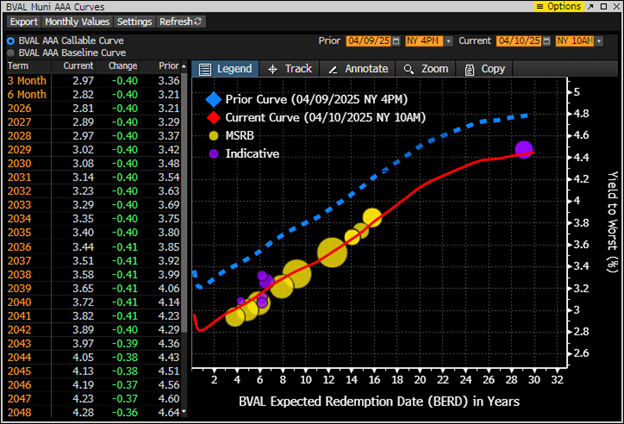Copy the chart
Viewport: 624px width, 424px height.
tap(484, 69)
